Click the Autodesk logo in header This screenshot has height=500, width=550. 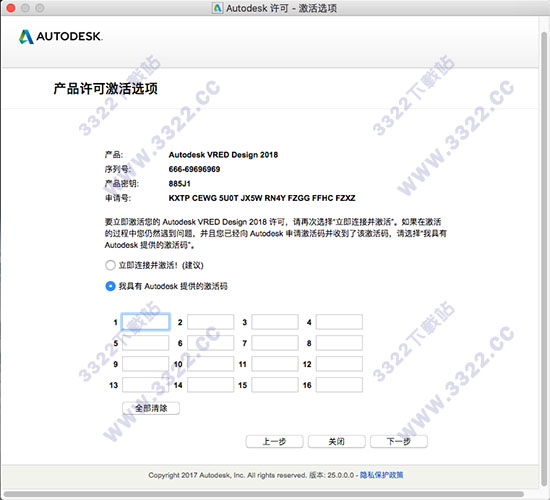(60, 36)
